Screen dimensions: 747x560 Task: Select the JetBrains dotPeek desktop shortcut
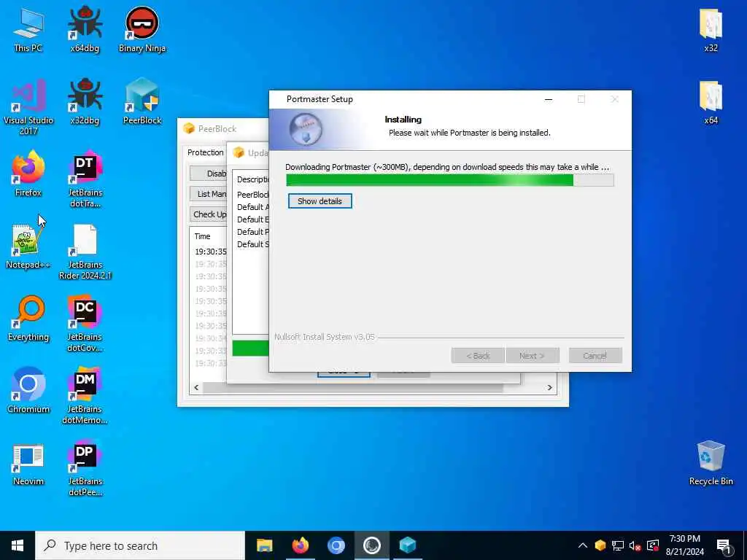pos(85,470)
